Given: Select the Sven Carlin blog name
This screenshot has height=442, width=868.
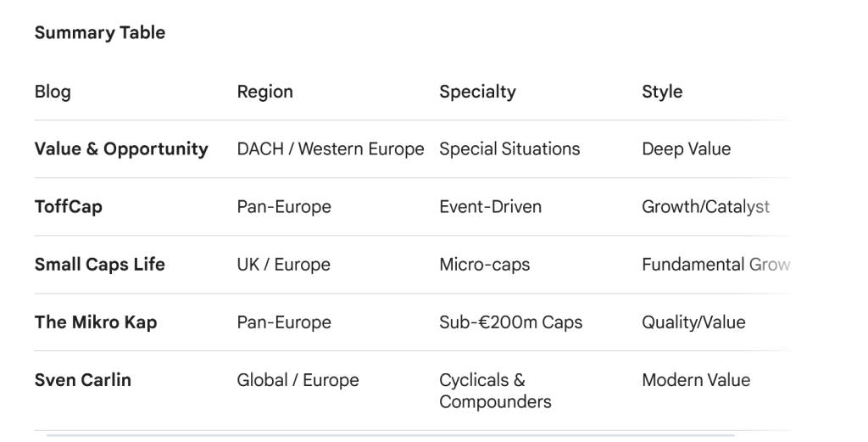Looking at the screenshot, I should pyautogui.click(x=82, y=380).
